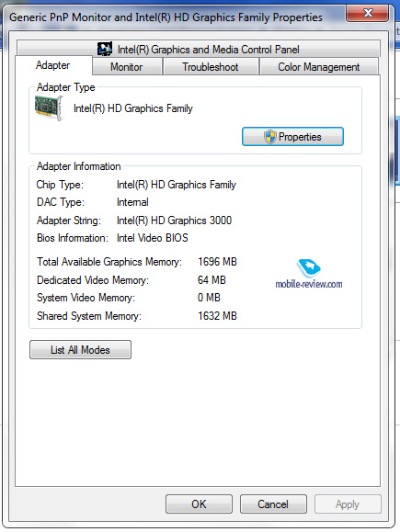The height and width of the screenshot is (532, 400).
Task: Close the Properties window with the X
Action: tap(368, 14)
